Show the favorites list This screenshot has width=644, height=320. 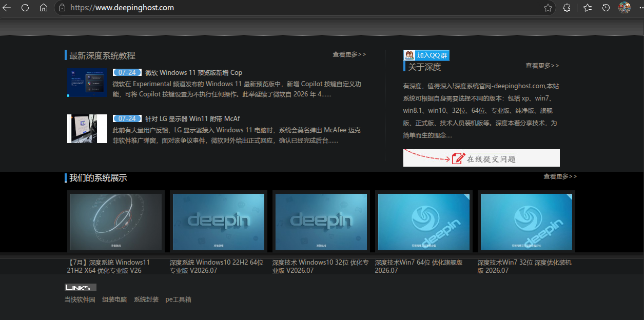click(x=588, y=8)
